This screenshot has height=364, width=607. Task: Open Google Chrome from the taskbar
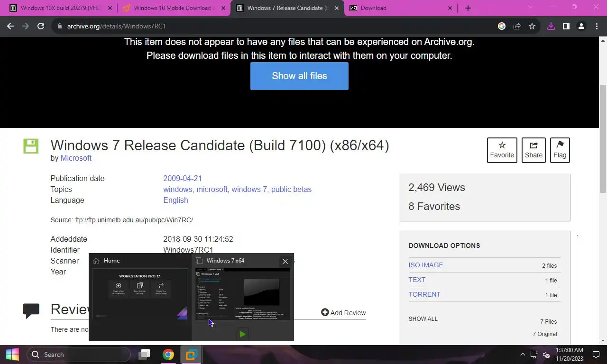coord(168,355)
